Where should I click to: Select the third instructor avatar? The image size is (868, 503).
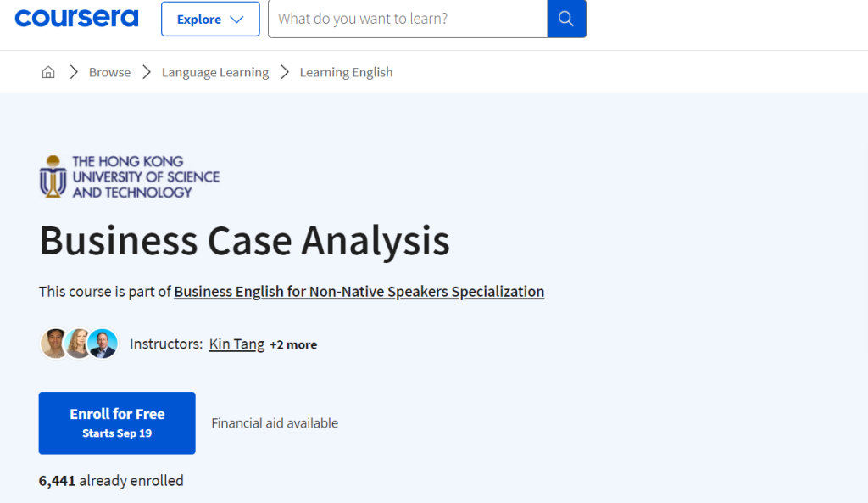103,344
